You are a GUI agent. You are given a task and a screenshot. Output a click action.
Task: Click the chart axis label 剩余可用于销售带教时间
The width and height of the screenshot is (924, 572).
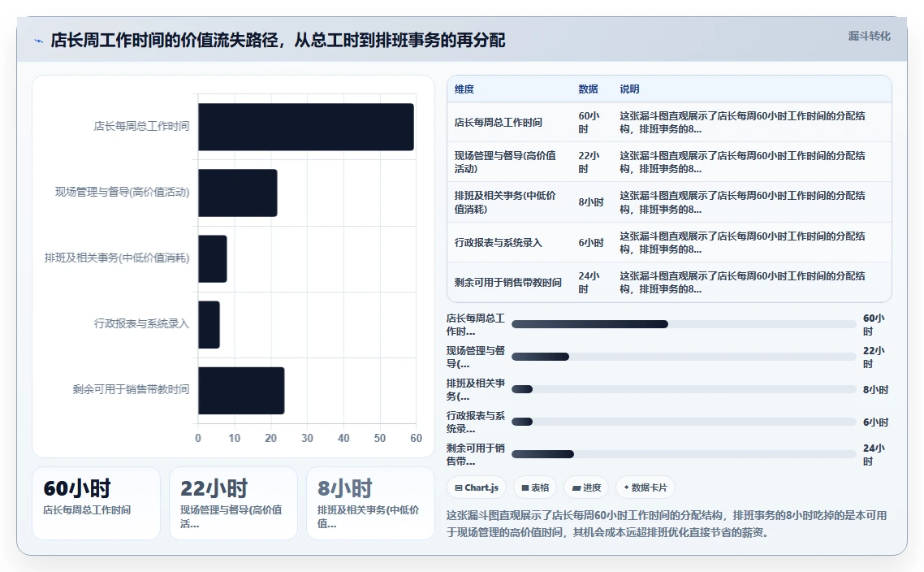[x=131, y=389]
